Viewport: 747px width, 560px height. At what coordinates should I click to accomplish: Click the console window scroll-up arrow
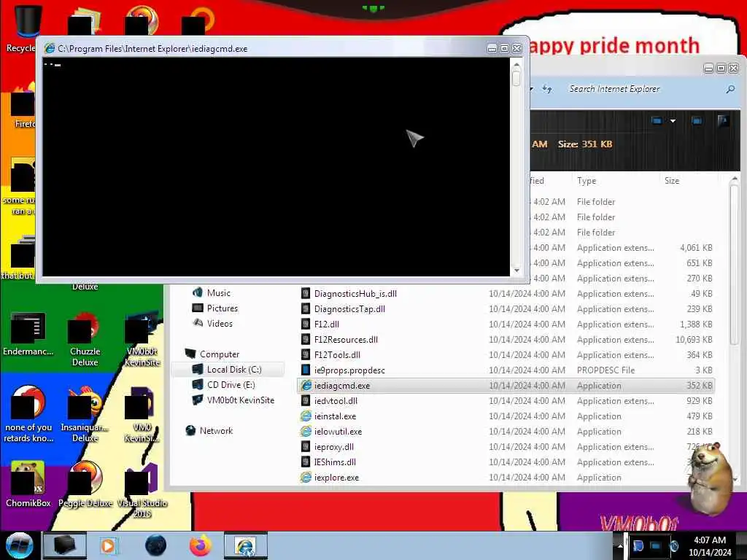pyautogui.click(x=516, y=64)
